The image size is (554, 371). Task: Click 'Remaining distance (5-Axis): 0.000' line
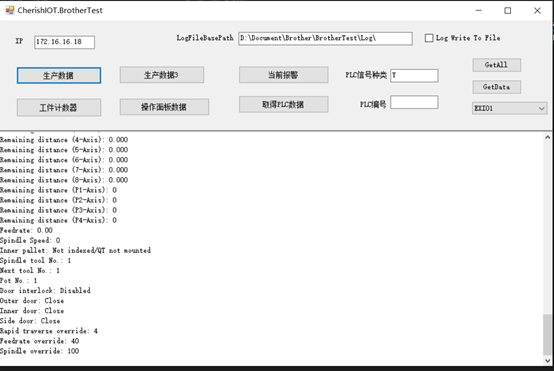pos(64,150)
